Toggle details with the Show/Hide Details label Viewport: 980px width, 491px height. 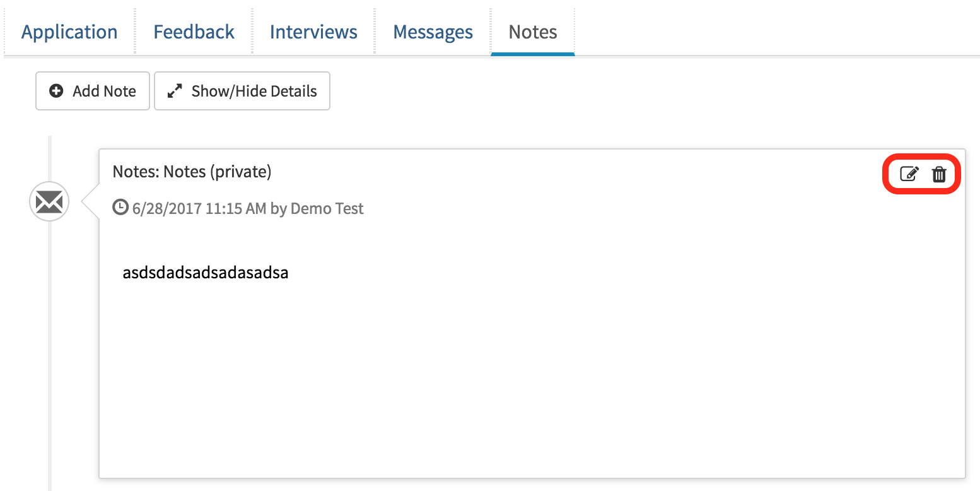coord(254,91)
